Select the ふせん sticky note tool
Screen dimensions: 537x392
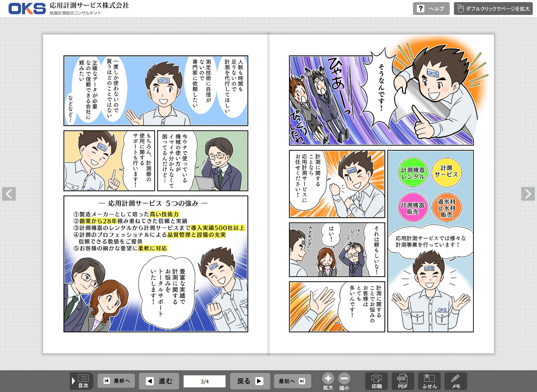(430, 381)
